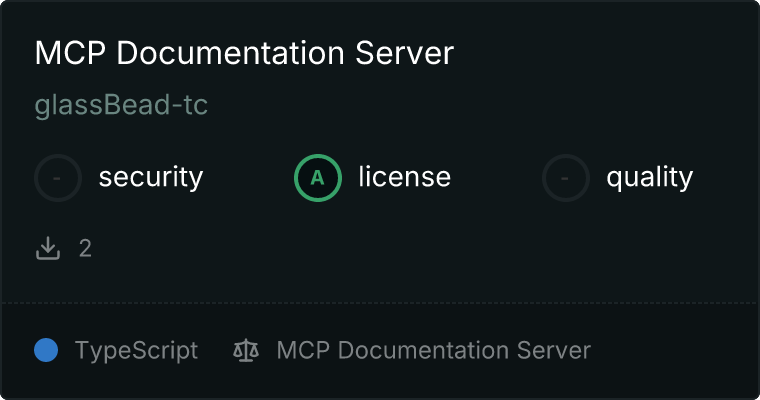The image size is (760, 400).
Task: Select the TypeScript language label
Action: tap(136, 351)
